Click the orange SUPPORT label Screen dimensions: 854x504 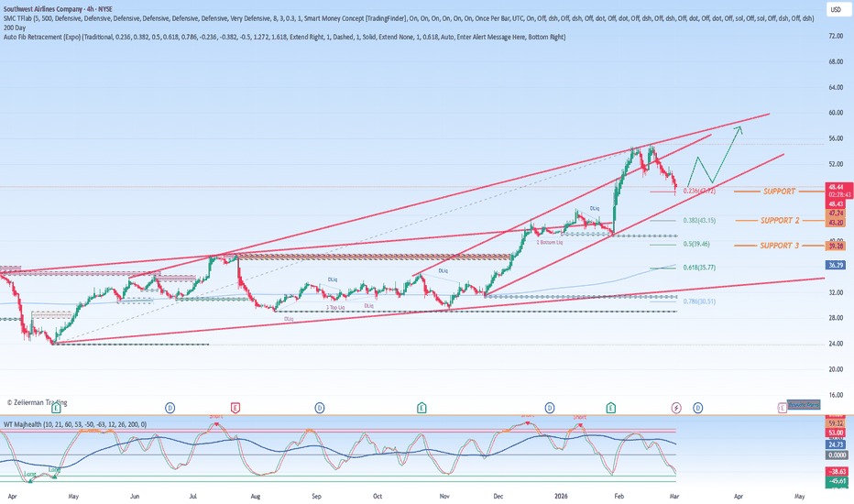point(779,192)
